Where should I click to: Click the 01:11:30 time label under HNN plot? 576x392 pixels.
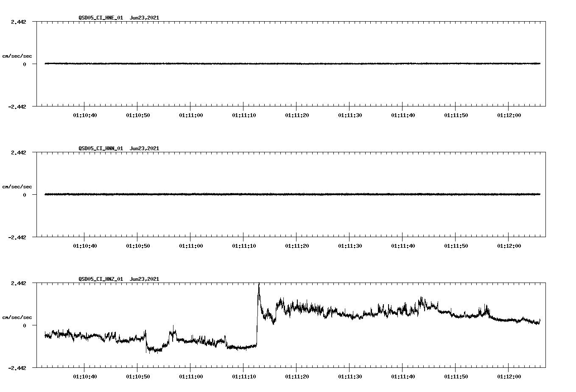tap(350, 246)
